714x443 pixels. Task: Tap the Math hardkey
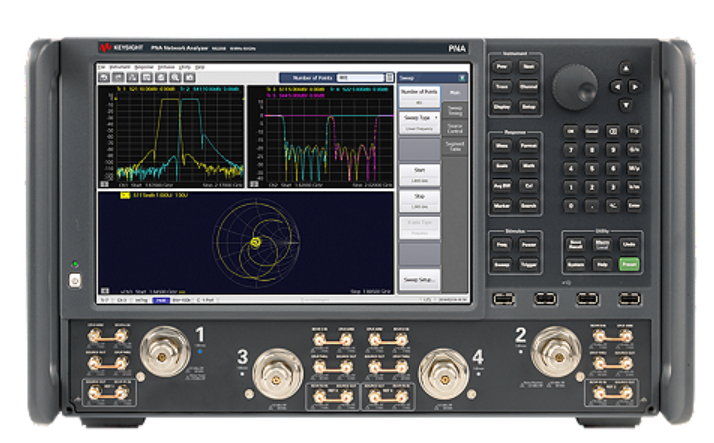(528, 166)
